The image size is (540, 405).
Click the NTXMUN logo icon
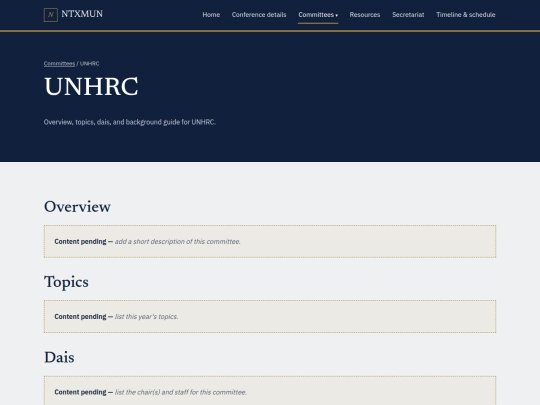point(51,15)
